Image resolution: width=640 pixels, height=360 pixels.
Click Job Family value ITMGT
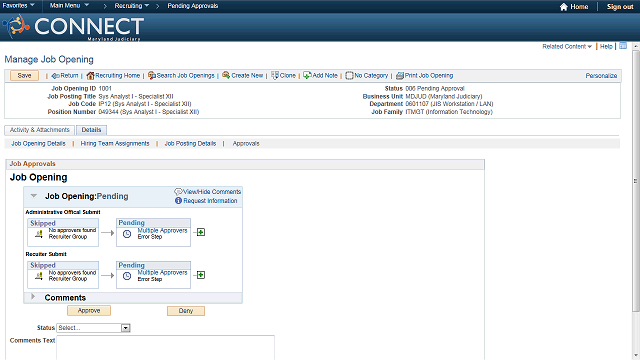pyautogui.click(x=449, y=112)
